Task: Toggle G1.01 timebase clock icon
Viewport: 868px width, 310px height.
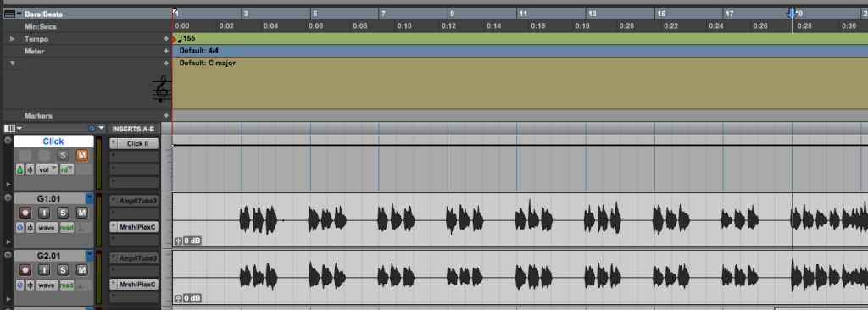Action: click(20, 228)
